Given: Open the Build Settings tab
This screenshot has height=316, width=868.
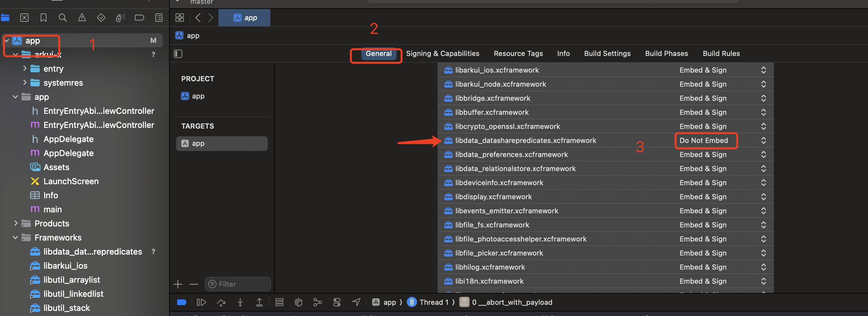Looking at the screenshot, I should tap(607, 53).
